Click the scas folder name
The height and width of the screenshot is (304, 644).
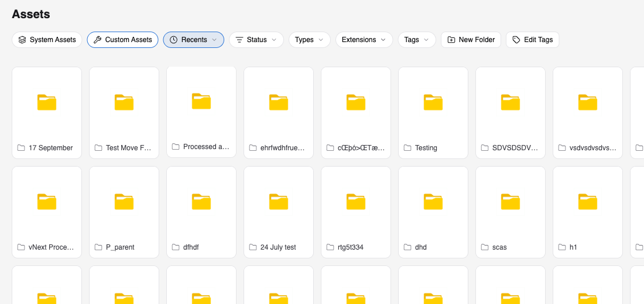[x=499, y=247]
